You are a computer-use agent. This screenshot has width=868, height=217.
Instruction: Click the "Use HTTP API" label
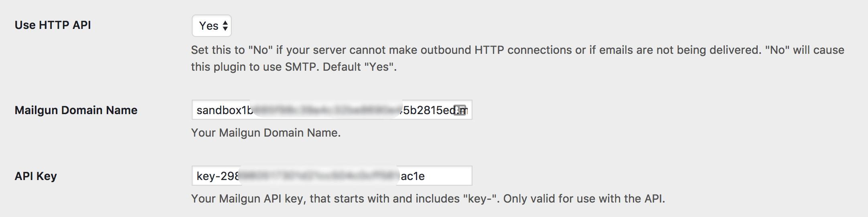pos(53,25)
